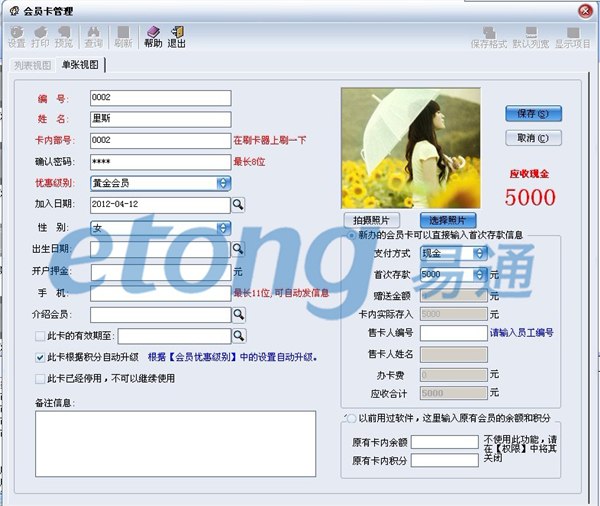Click the 在刷卡器上刷一下 hint text
Screen dimensions: 600x506
270,140
